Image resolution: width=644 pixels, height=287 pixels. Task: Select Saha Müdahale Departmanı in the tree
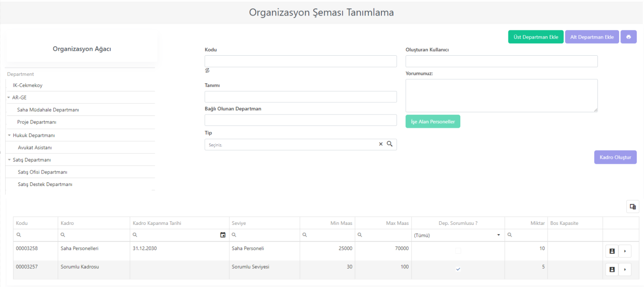coord(48,110)
